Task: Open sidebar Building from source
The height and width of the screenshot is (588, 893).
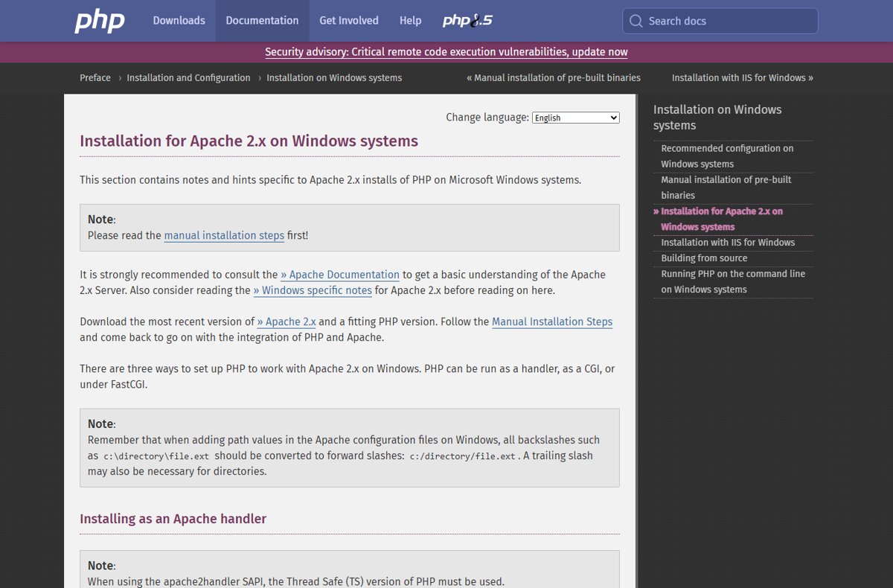Action: 704,258
